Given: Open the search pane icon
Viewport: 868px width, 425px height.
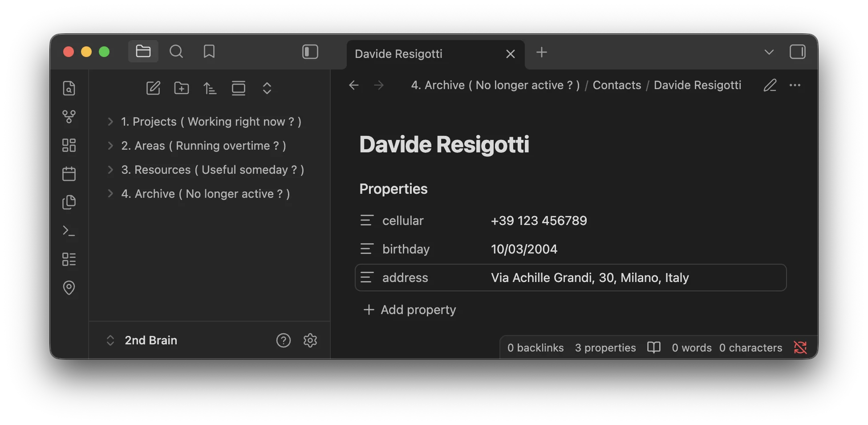Looking at the screenshot, I should pyautogui.click(x=176, y=52).
